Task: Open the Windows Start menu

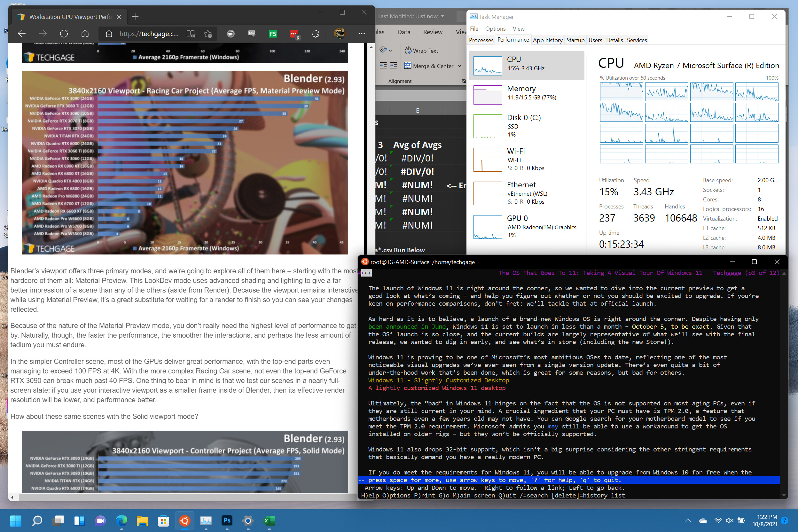Action: coord(16,520)
